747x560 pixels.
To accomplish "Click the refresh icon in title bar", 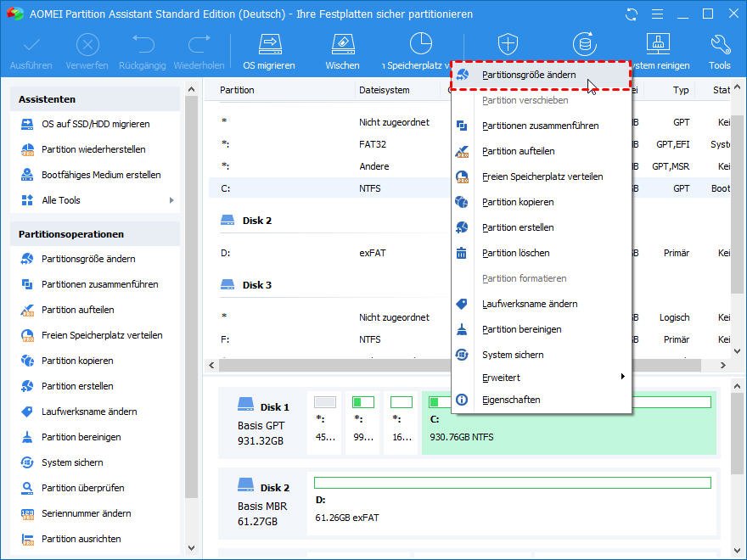I will coord(632,14).
